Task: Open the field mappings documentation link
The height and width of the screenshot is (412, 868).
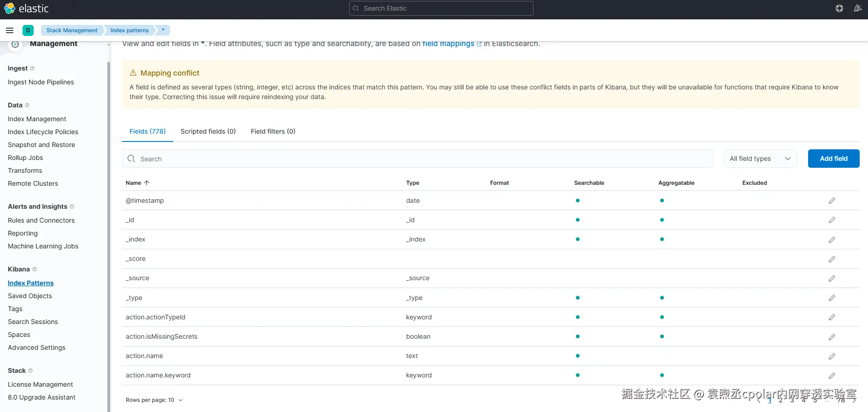Action: tap(448, 44)
